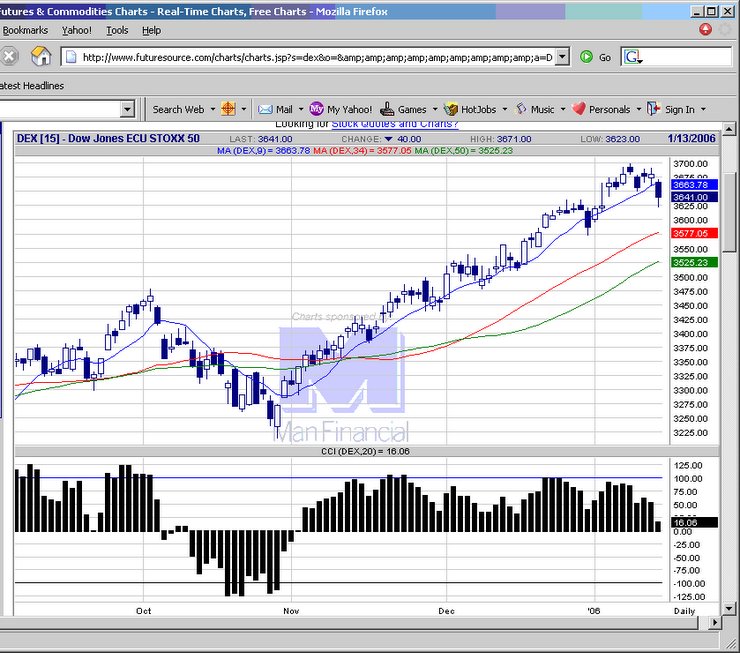Click the Google search engine icon
The height and width of the screenshot is (653, 740).
[x=632, y=57]
